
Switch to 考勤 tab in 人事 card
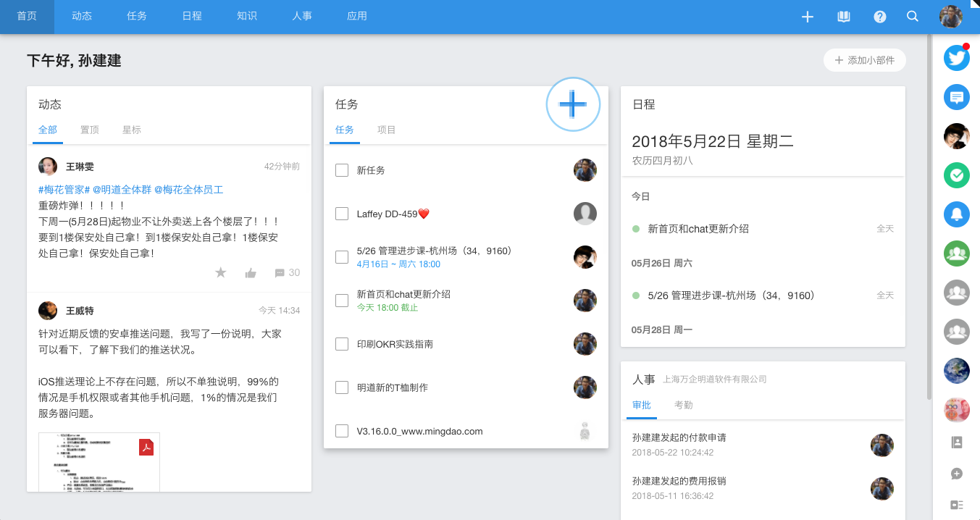click(684, 406)
